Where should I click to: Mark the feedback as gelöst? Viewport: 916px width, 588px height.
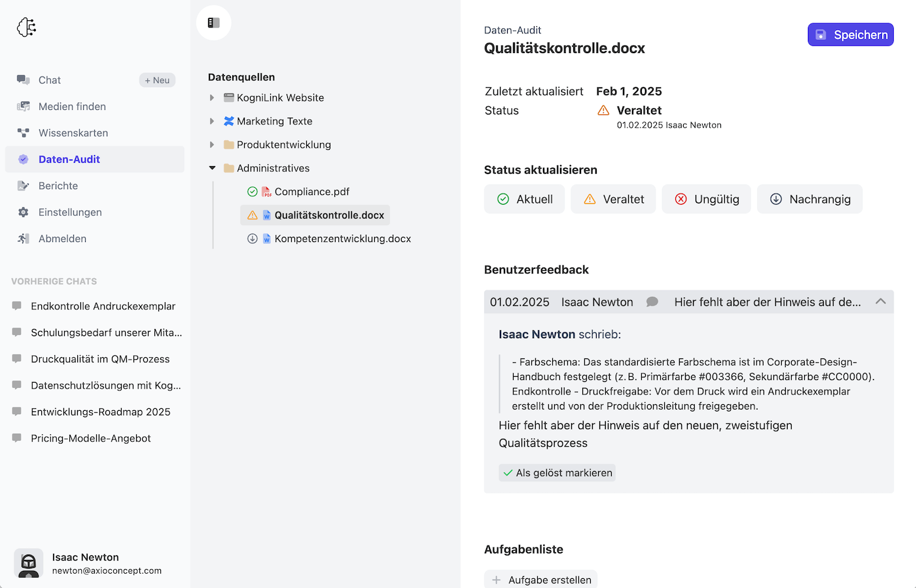coord(557,472)
